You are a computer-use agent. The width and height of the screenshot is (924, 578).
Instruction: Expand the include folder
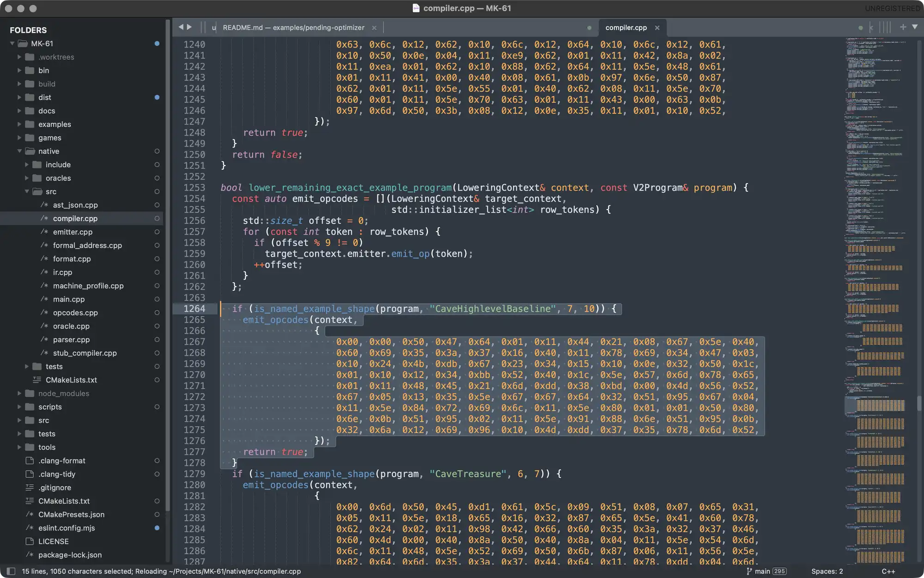pos(27,165)
